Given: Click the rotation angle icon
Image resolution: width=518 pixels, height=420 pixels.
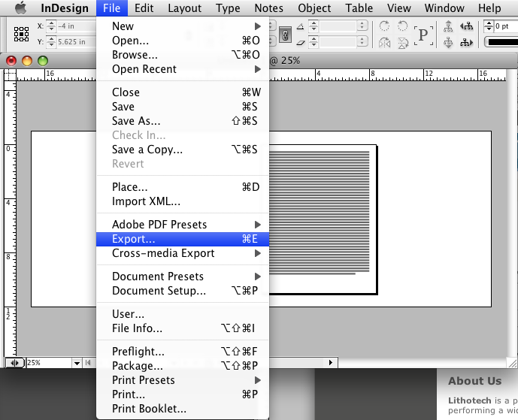Looking at the screenshot, I should tap(300, 26).
